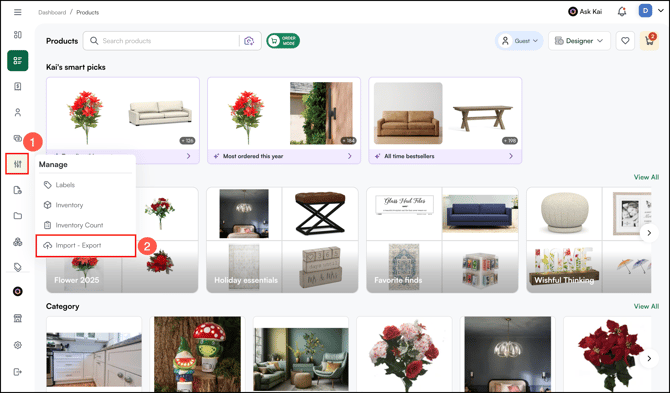Select Labels in the Manage menu

point(85,185)
